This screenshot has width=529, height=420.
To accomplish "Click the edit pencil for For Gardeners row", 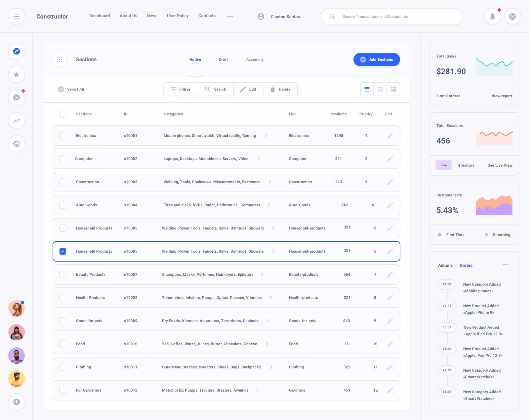I will [390, 390].
